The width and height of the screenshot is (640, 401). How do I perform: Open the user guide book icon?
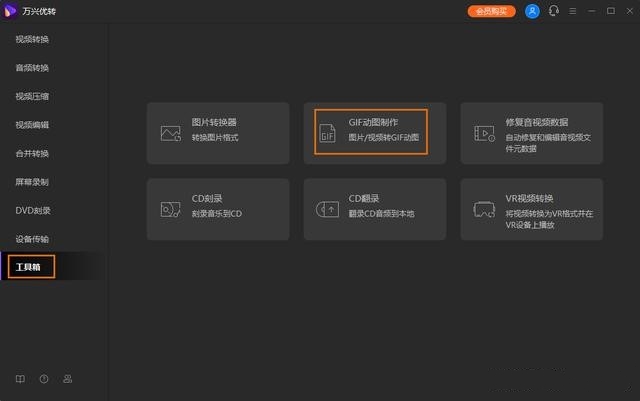[x=20, y=379]
